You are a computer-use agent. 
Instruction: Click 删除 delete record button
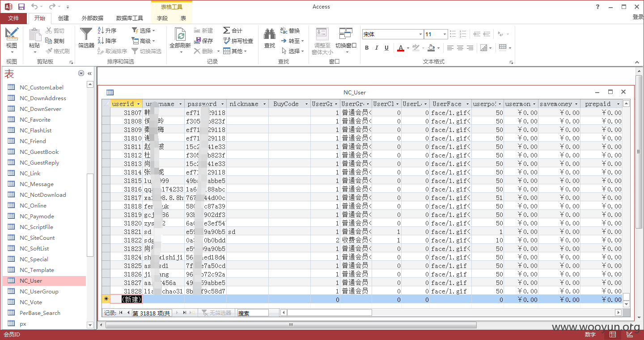[x=203, y=51]
